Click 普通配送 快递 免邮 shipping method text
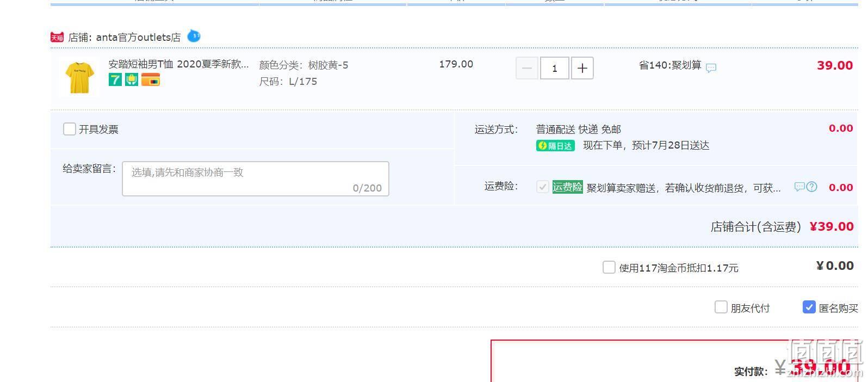868x382 pixels. click(x=578, y=130)
